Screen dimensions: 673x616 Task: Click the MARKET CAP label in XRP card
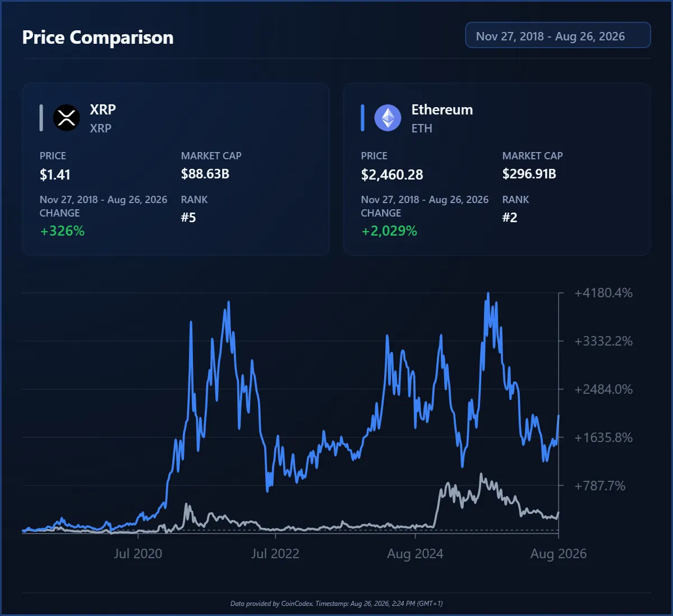click(x=211, y=156)
